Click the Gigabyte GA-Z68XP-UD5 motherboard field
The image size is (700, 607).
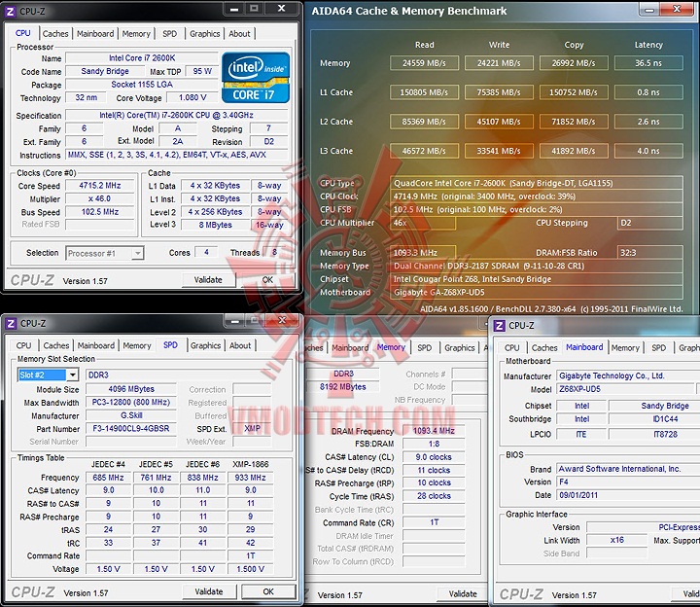click(x=537, y=293)
